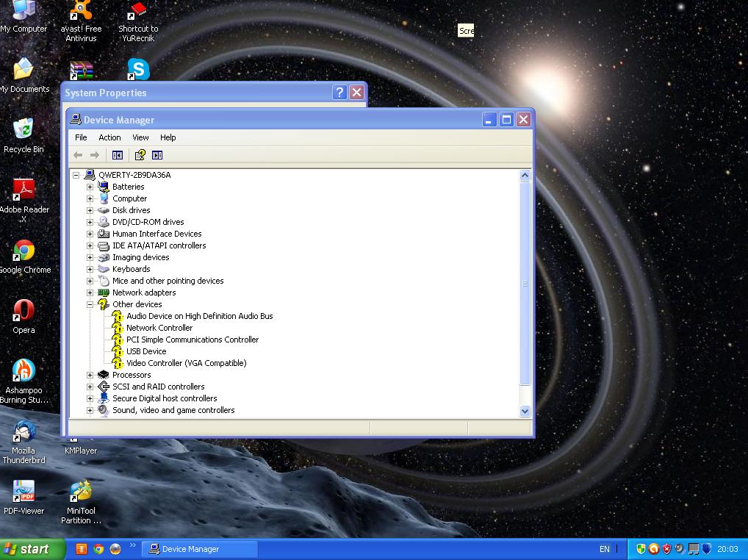Image resolution: width=748 pixels, height=560 pixels.
Task: Expand the Batteries category
Action: [x=90, y=187]
